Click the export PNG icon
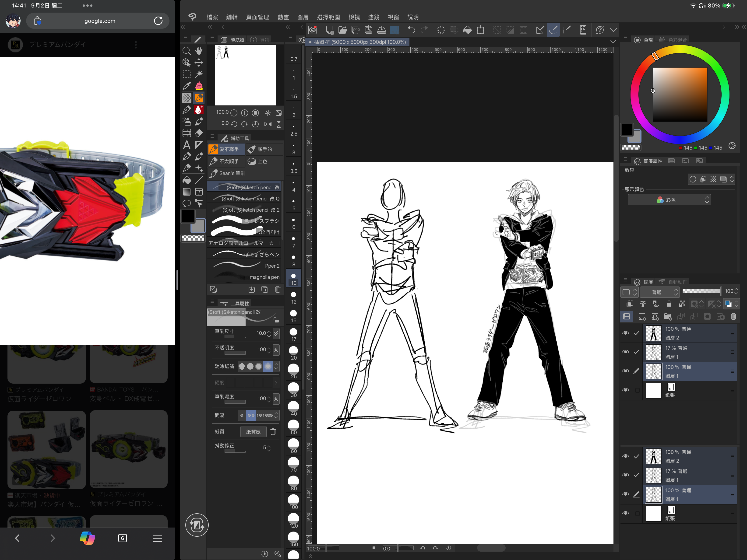This screenshot has width=747, height=560. coord(355,30)
